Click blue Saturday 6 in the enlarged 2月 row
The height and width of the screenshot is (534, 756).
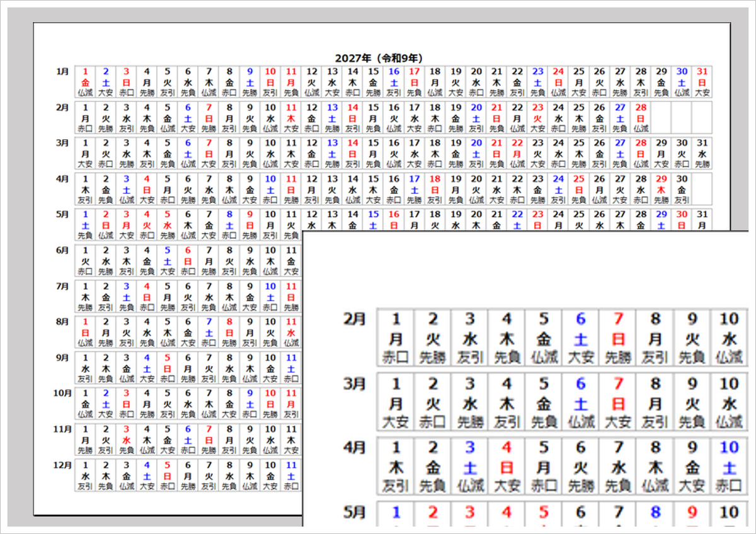(x=581, y=338)
